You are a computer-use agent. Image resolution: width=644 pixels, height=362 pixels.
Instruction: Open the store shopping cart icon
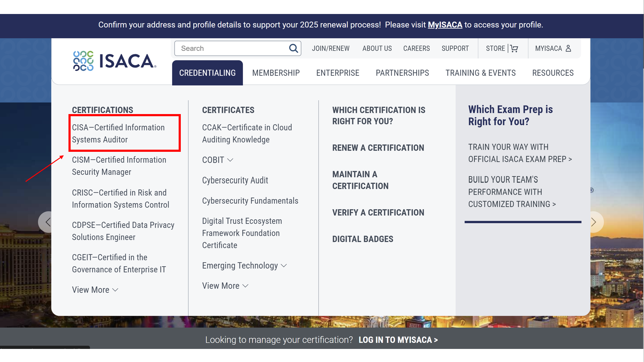pos(514,48)
